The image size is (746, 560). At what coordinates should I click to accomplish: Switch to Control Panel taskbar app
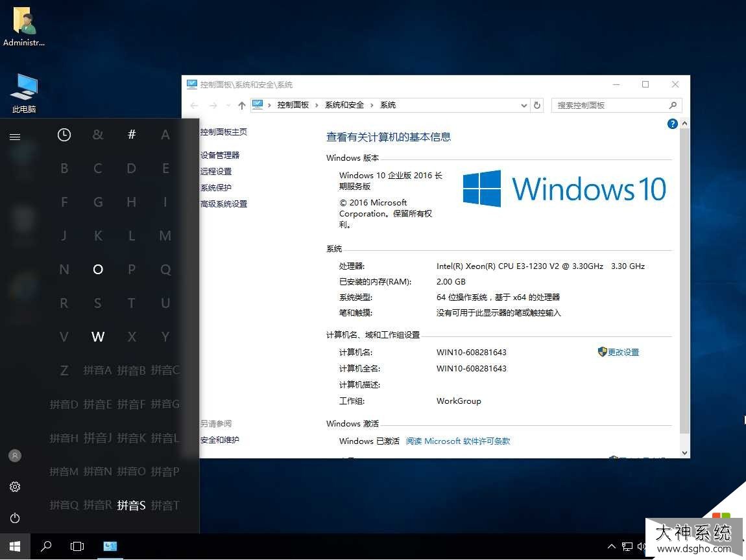[110, 546]
